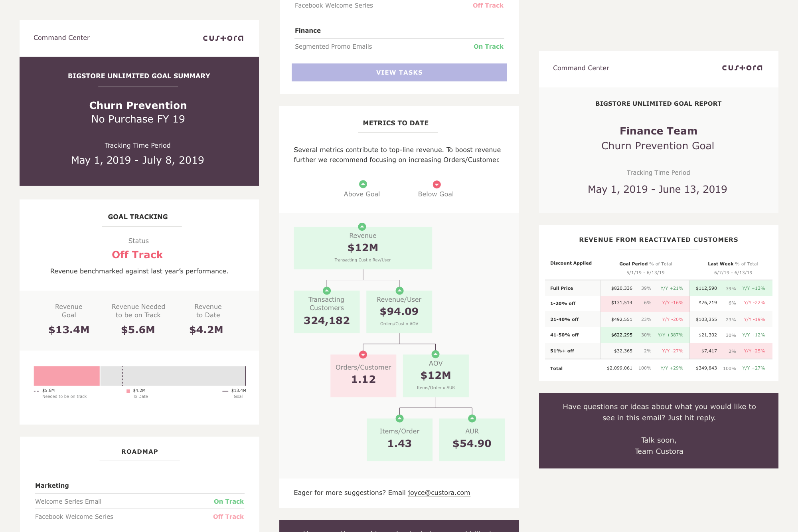The width and height of the screenshot is (798, 532).
Task: Click Segmented Promo Emails roadmap row
Action: coord(333,47)
